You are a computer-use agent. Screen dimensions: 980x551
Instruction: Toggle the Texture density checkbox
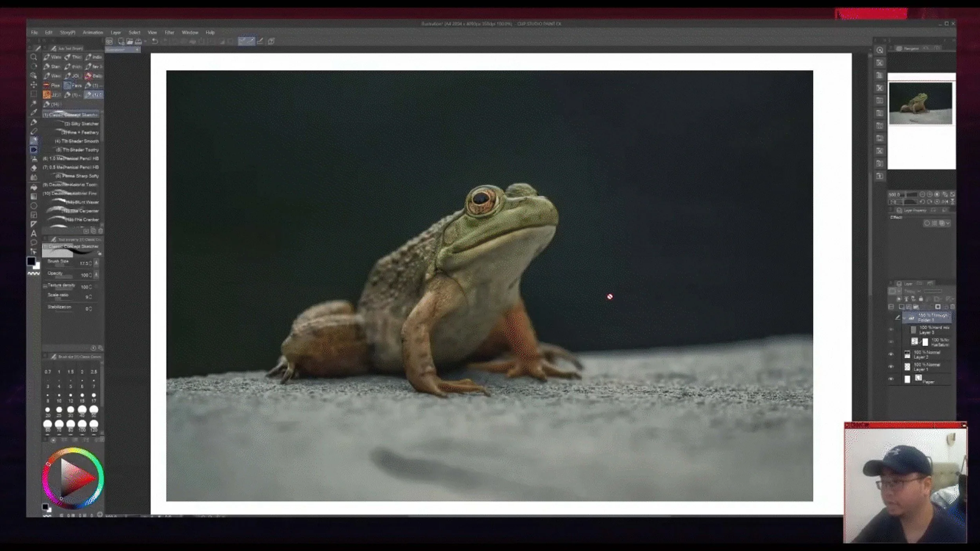(45, 286)
